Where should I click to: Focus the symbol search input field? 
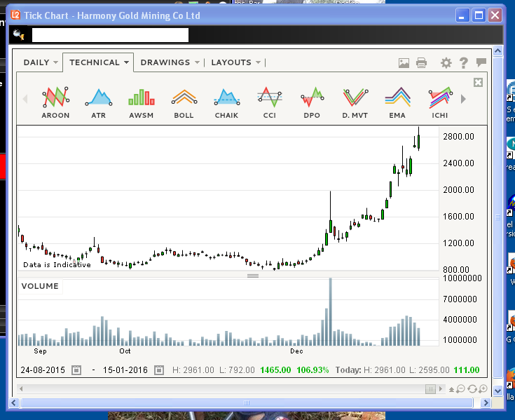coord(111,35)
